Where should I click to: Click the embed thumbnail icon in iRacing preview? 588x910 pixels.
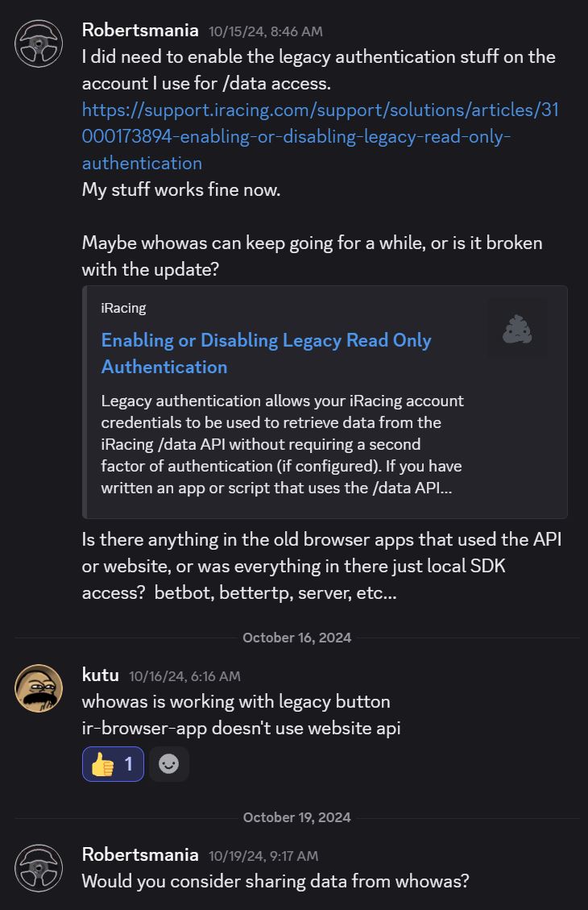(x=517, y=329)
